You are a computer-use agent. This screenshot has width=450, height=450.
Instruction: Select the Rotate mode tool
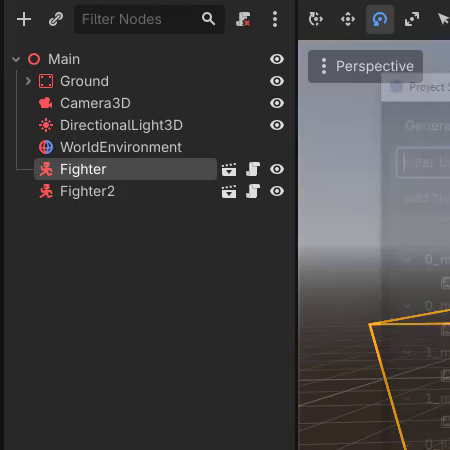coord(380,19)
